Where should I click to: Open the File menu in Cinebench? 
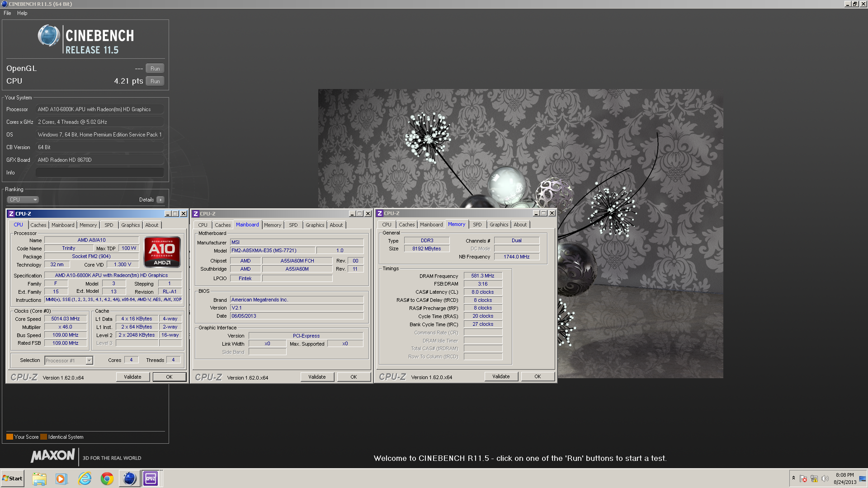(x=7, y=13)
